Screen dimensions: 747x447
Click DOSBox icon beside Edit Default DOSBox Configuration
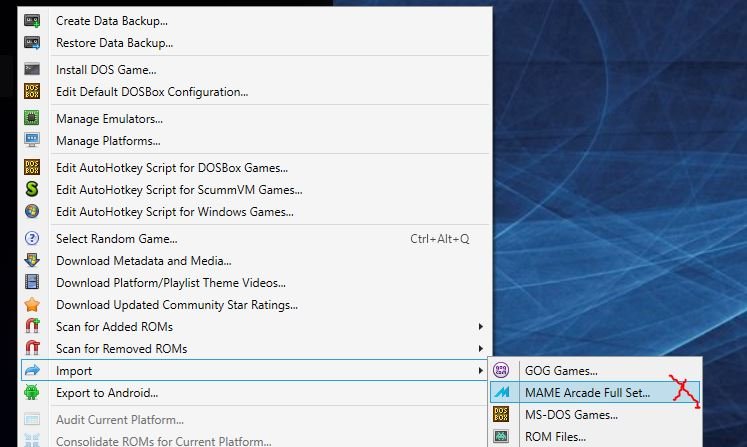[x=32, y=91]
